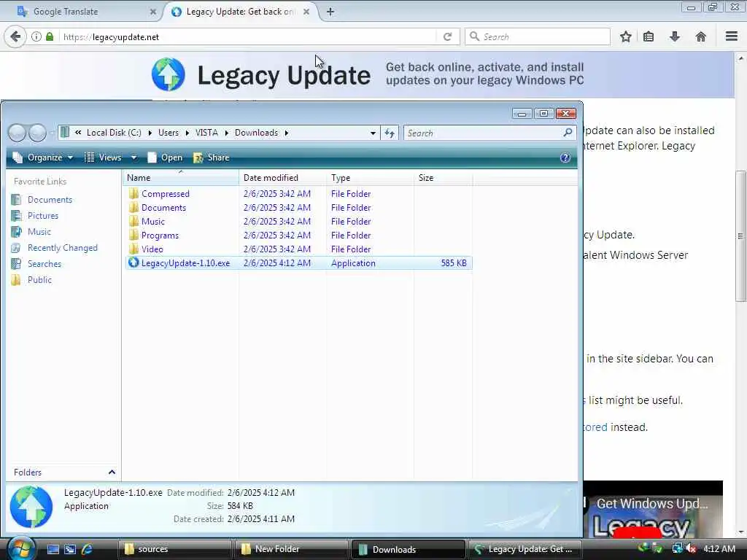Image resolution: width=747 pixels, height=560 pixels.
Task: Select LegacyUpdate-1.10.exe file
Action: click(x=298, y=262)
